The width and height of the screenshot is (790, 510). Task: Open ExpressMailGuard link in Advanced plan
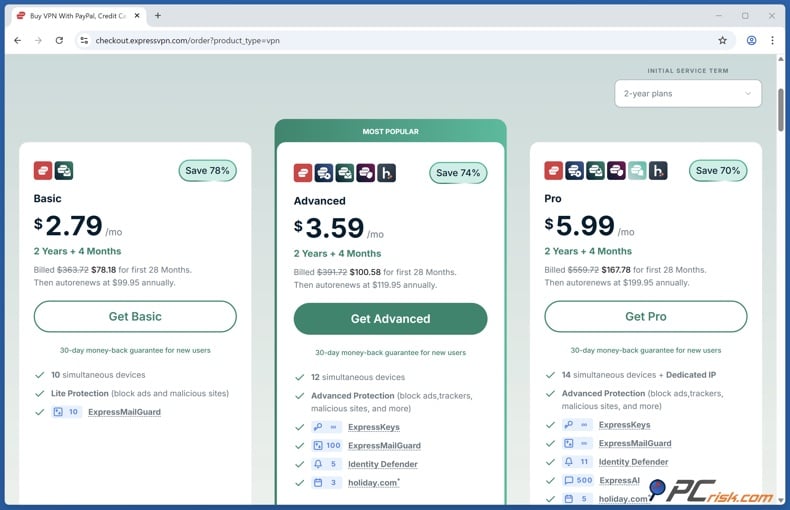[384, 445]
